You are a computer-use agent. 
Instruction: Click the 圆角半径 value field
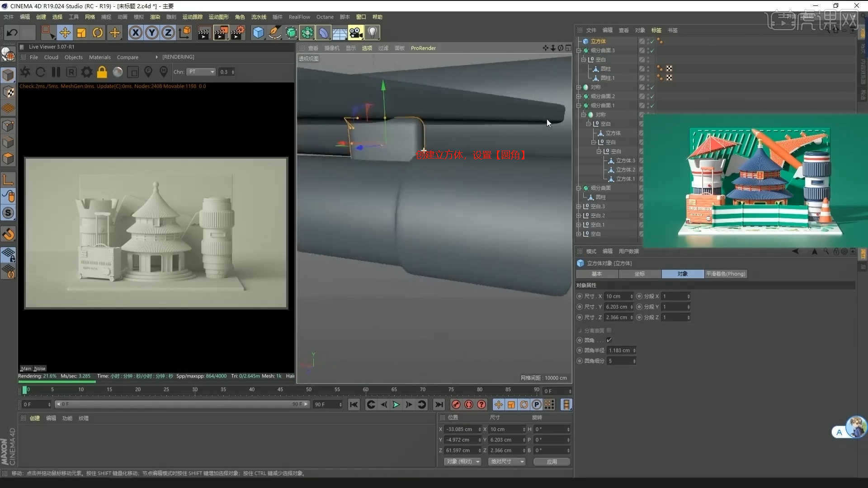tap(619, 351)
